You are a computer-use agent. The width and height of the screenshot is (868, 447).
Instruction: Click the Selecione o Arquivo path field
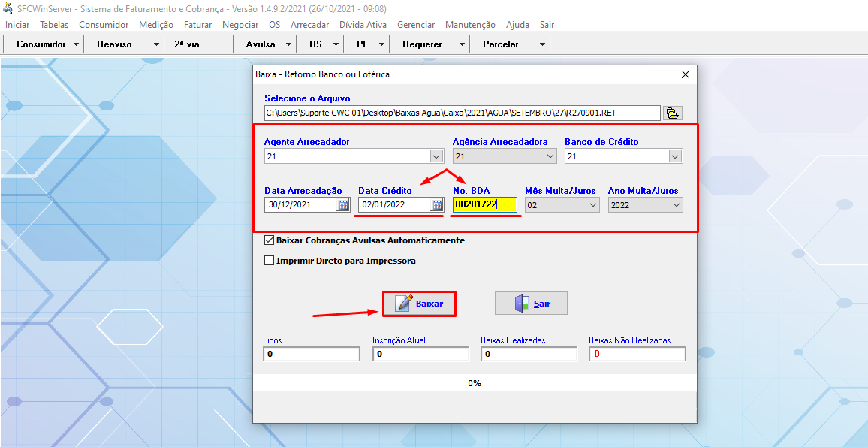[x=462, y=113]
